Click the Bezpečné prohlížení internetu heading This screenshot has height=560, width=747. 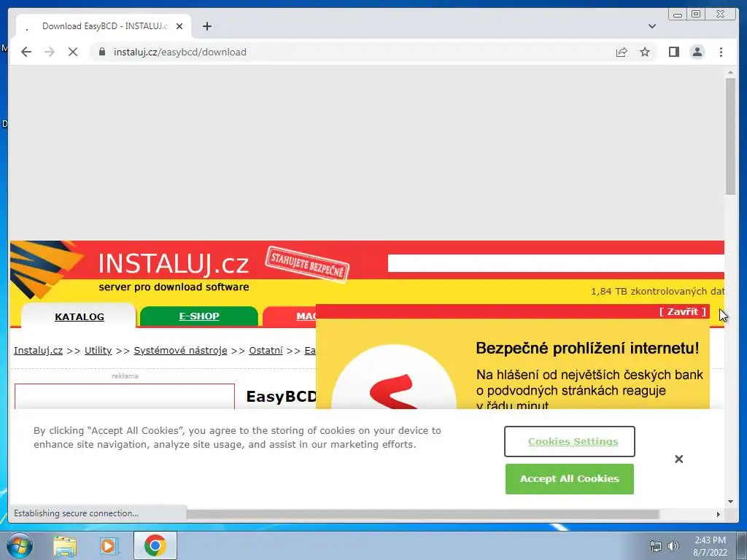pyautogui.click(x=587, y=348)
